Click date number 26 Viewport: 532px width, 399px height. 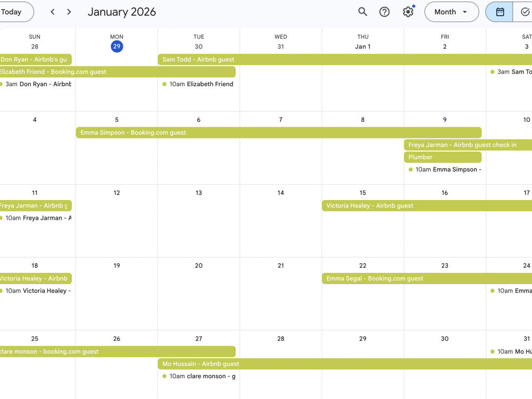pyautogui.click(x=117, y=338)
